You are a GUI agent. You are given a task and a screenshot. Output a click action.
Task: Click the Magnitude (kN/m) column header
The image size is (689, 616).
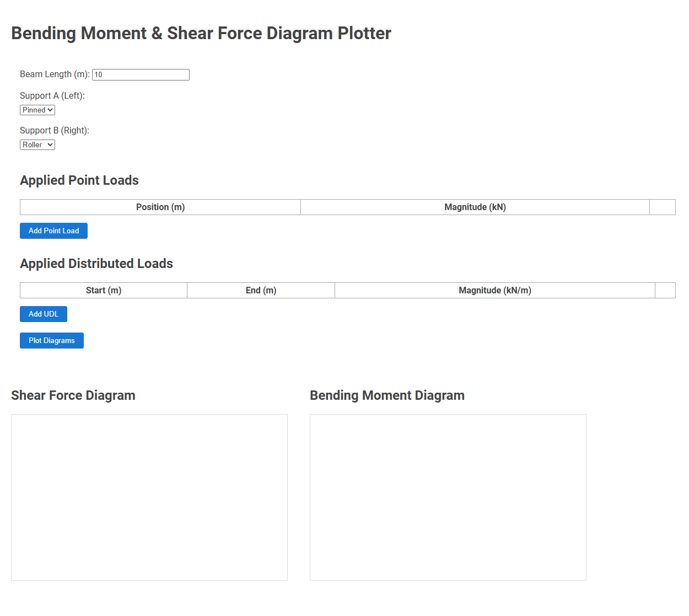click(494, 290)
